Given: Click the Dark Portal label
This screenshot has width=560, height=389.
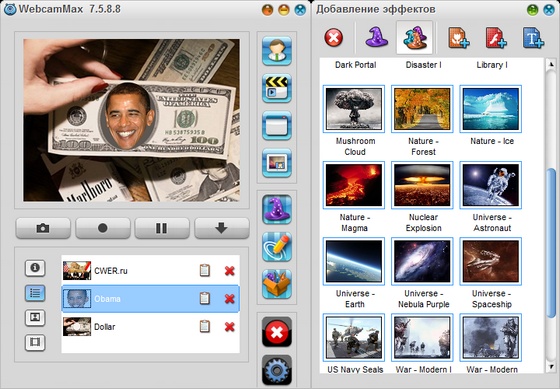Looking at the screenshot, I should [355, 65].
